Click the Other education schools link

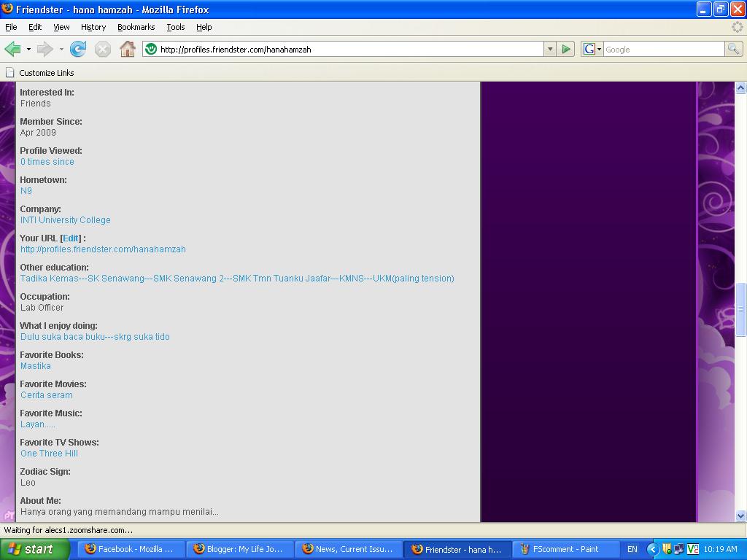[237, 279]
